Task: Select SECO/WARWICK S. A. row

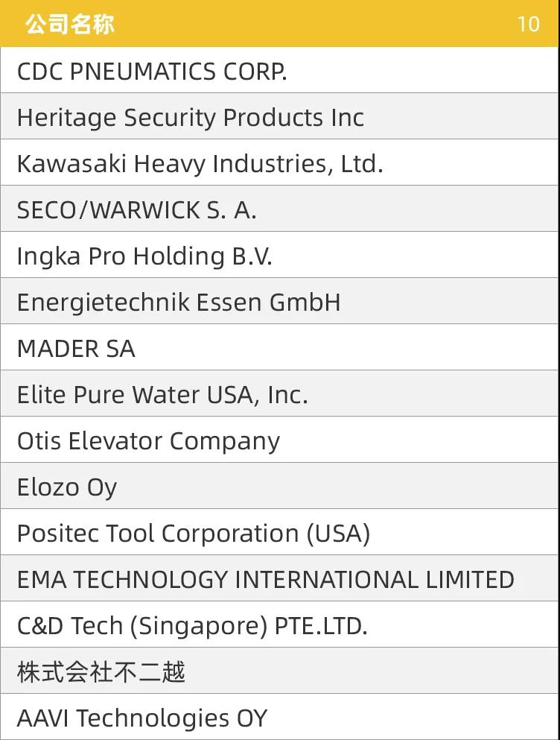Action: pyautogui.click(x=280, y=209)
